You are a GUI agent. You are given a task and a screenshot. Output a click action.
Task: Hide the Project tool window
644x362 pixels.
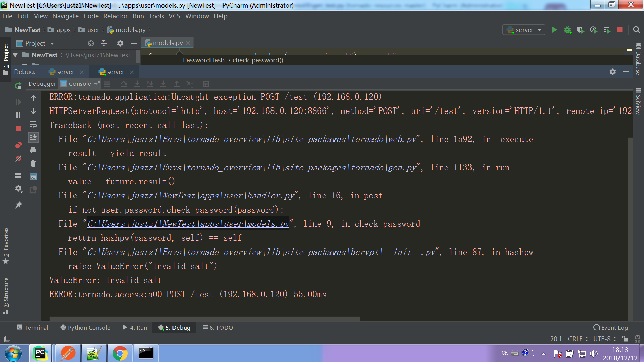point(133,43)
